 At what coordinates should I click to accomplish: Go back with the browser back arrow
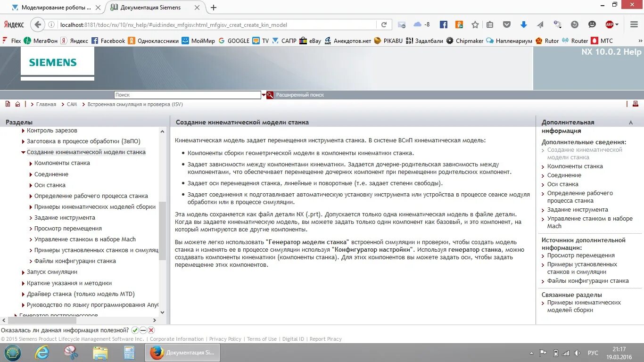38,25
